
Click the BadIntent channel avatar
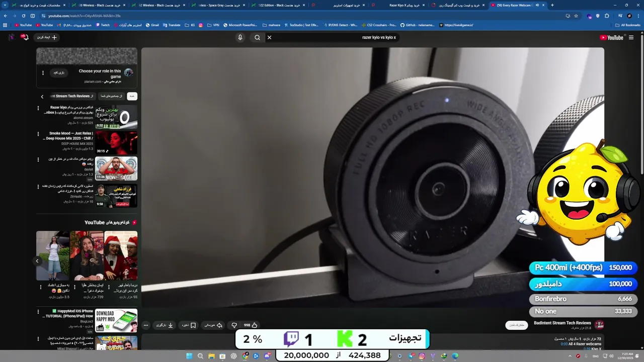pos(599,325)
